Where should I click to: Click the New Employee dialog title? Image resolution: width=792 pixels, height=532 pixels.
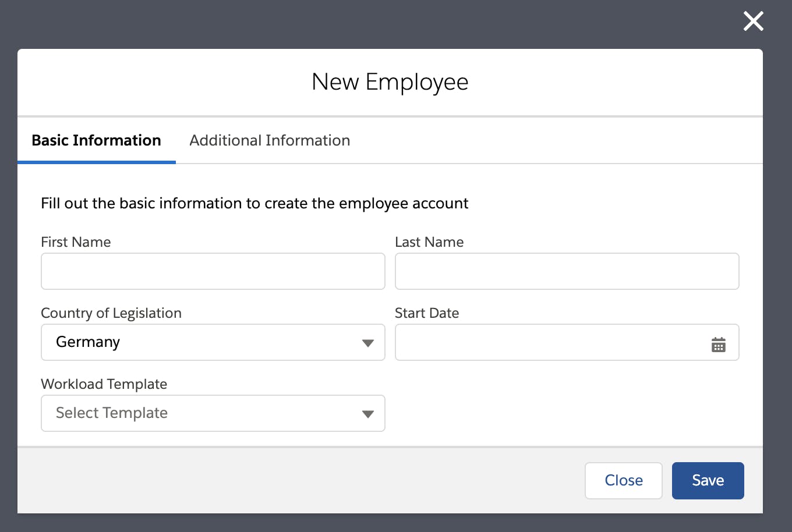pos(390,82)
